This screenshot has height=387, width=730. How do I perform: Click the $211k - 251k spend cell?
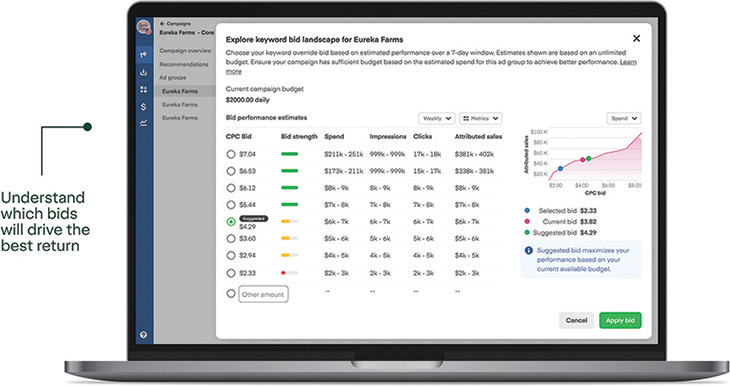[x=344, y=154]
